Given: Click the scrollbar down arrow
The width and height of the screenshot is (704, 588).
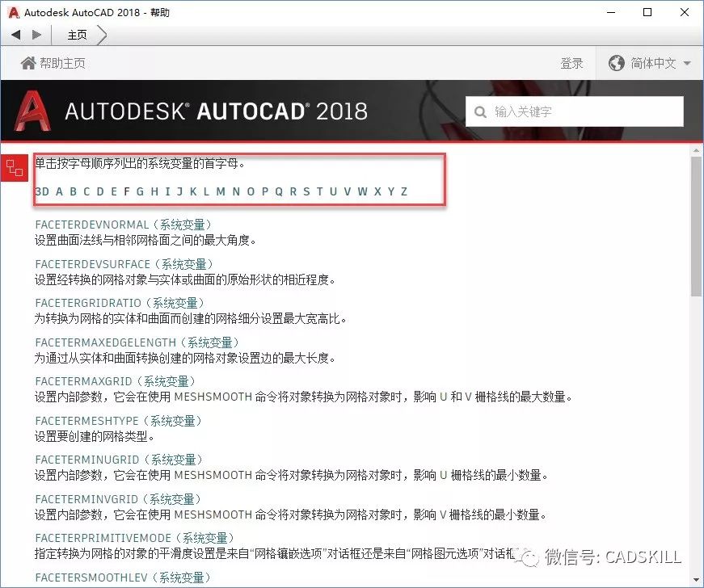Looking at the screenshot, I should [697, 580].
